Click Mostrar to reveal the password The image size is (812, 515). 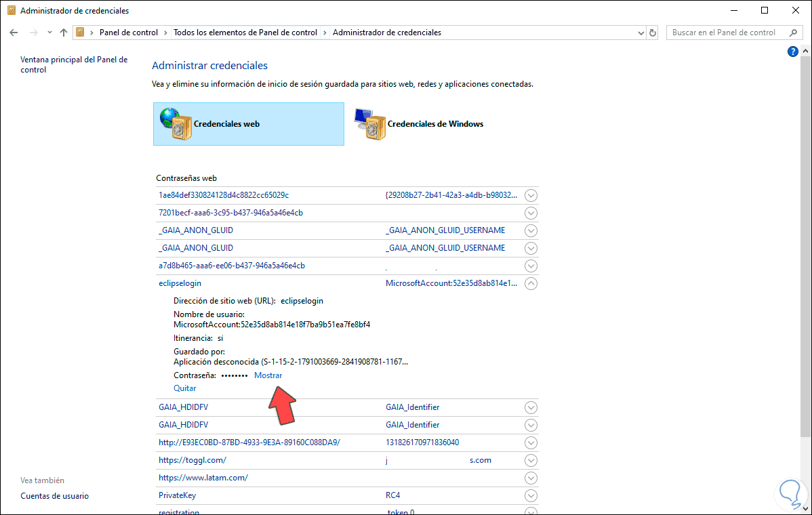click(x=268, y=375)
